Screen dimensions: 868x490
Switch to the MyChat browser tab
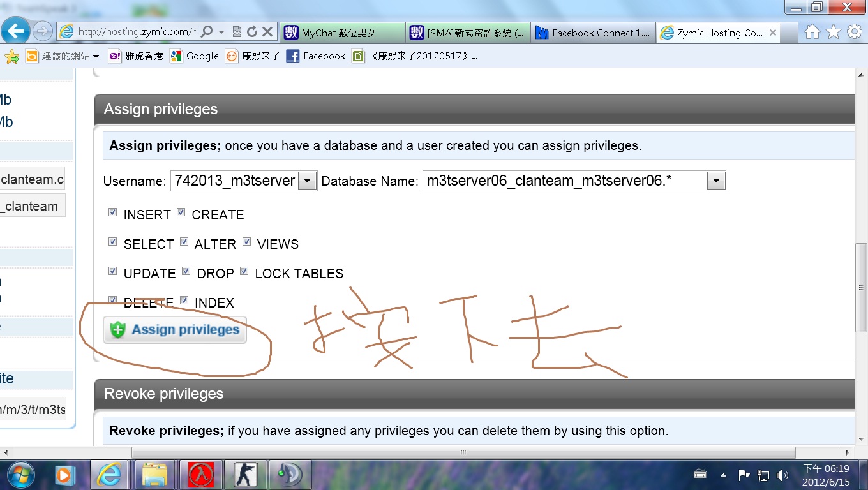point(342,33)
